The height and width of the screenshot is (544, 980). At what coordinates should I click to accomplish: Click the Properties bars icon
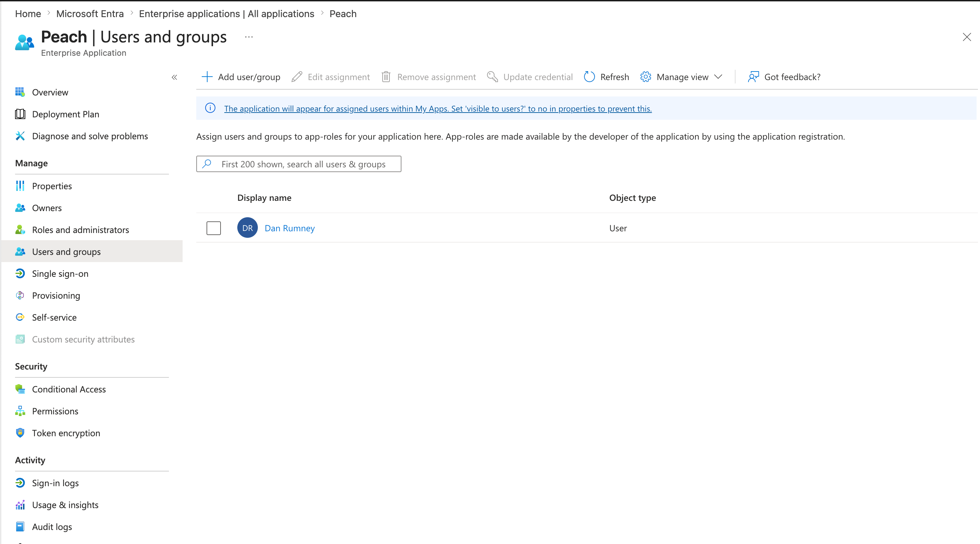click(20, 186)
